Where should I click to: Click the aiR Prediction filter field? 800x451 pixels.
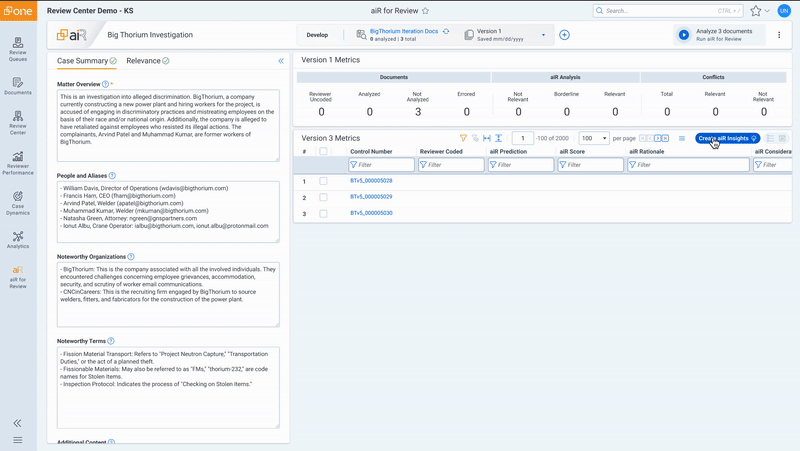tap(521, 165)
